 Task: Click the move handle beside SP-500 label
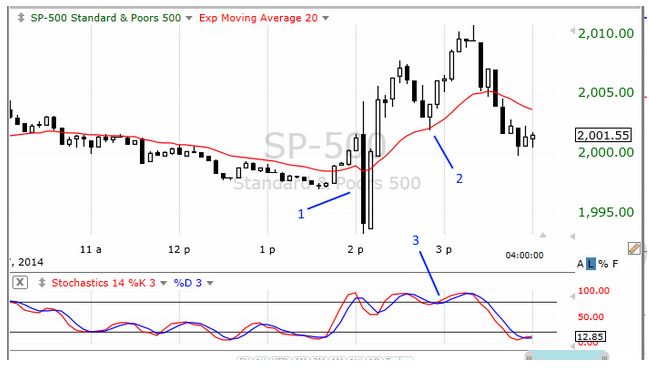[x=21, y=18]
